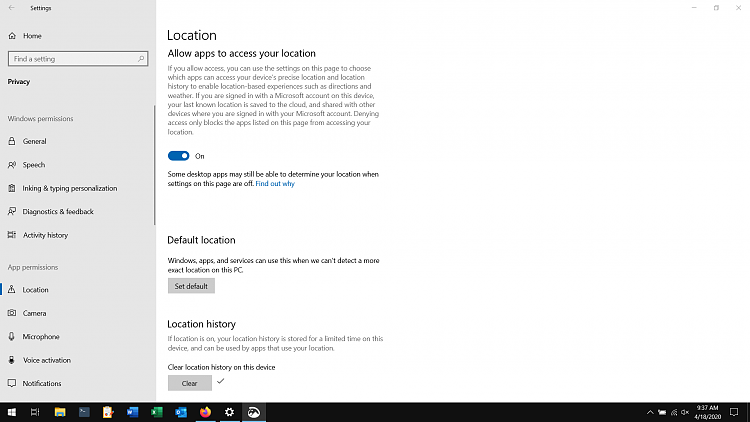Switch to the last running taskbar app
The height and width of the screenshot is (422, 750).
coord(254,412)
